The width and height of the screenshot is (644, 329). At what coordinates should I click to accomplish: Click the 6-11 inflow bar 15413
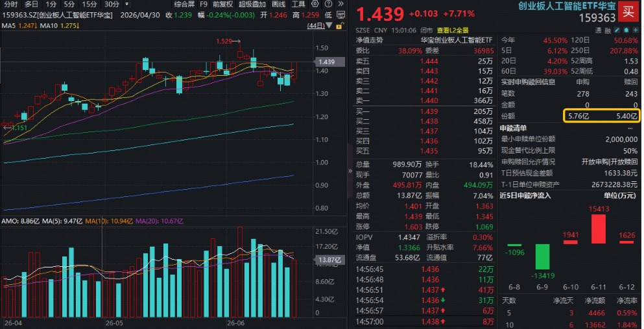599,229
